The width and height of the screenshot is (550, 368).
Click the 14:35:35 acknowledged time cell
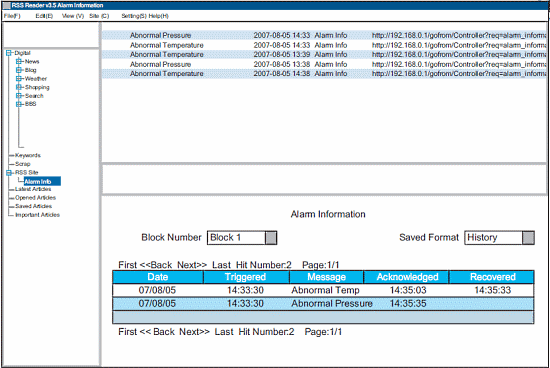pos(408,303)
